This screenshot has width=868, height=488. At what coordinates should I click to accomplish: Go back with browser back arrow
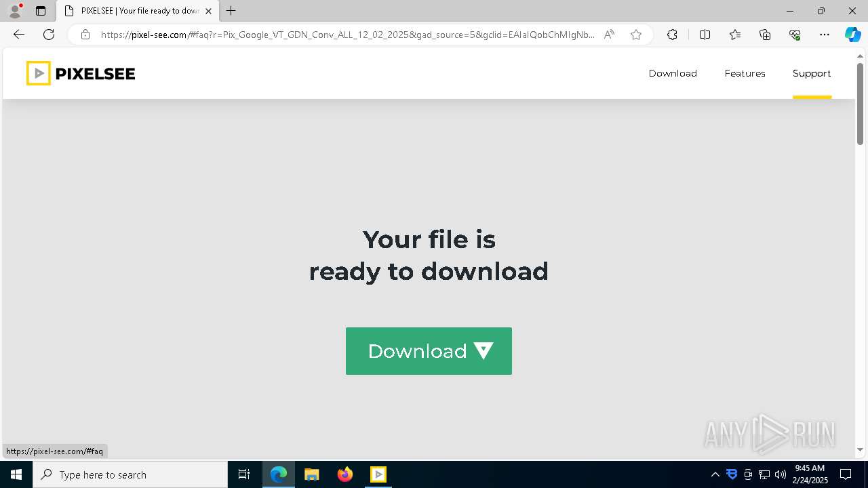[19, 35]
